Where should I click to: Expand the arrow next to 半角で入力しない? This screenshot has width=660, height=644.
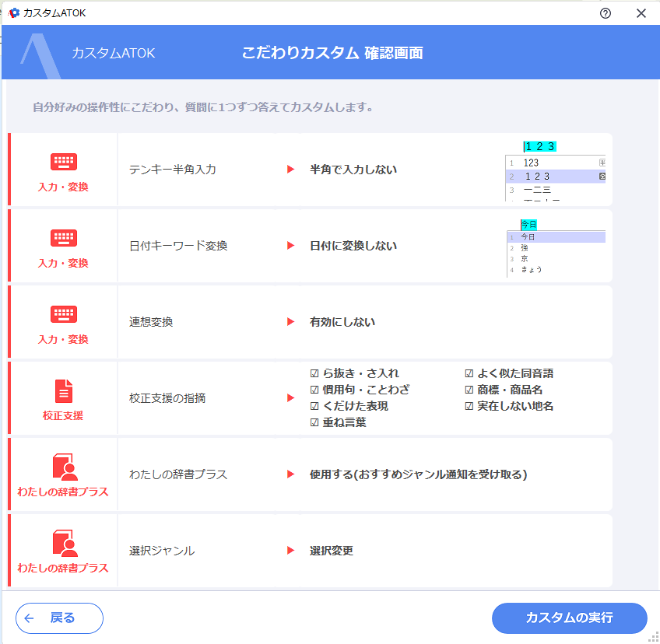tap(291, 169)
